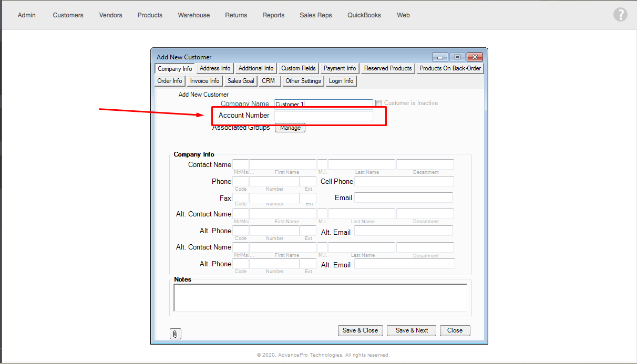The image size is (637, 364).
Task: Click the Cell Phone input field
Action: coord(403,181)
